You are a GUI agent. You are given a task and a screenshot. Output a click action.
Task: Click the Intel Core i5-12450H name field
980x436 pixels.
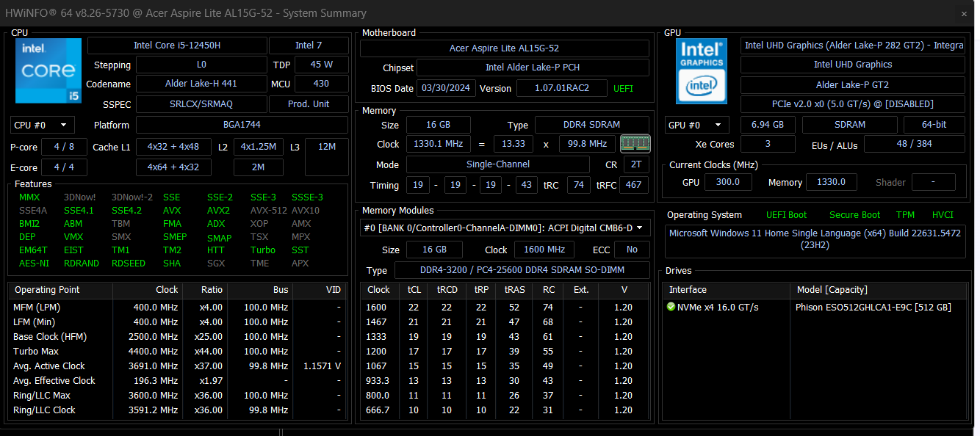(x=177, y=46)
